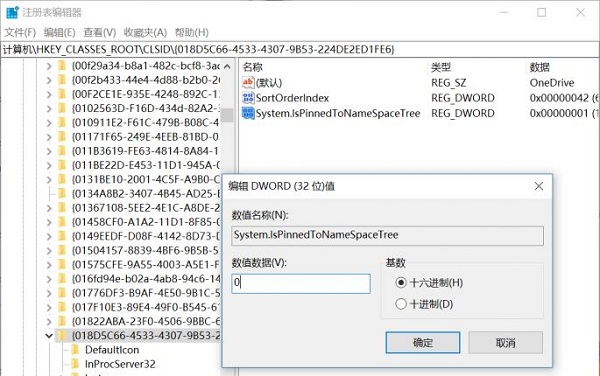
Task: Expand the {011B3619-FE63-4814 tree node
Action: click(x=49, y=151)
